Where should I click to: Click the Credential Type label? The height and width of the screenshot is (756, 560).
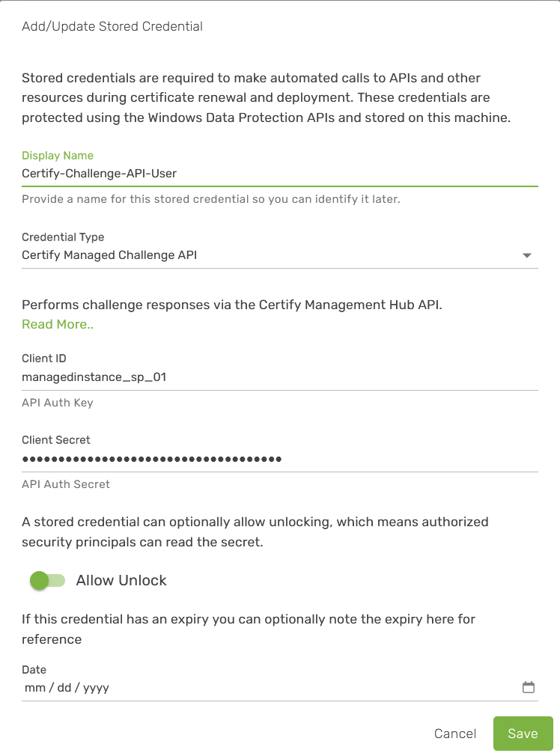(x=63, y=237)
